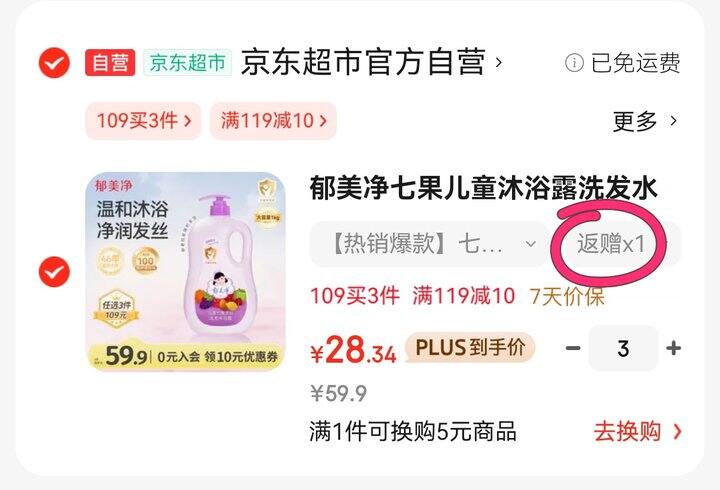The width and height of the screenshot is (720, 490).
Task: Click the quantity field showing 3
Action: coord(623,348)
